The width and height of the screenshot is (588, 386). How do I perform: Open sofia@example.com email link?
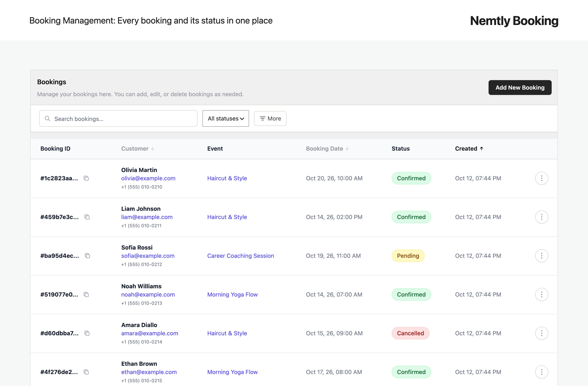(148, 256)
